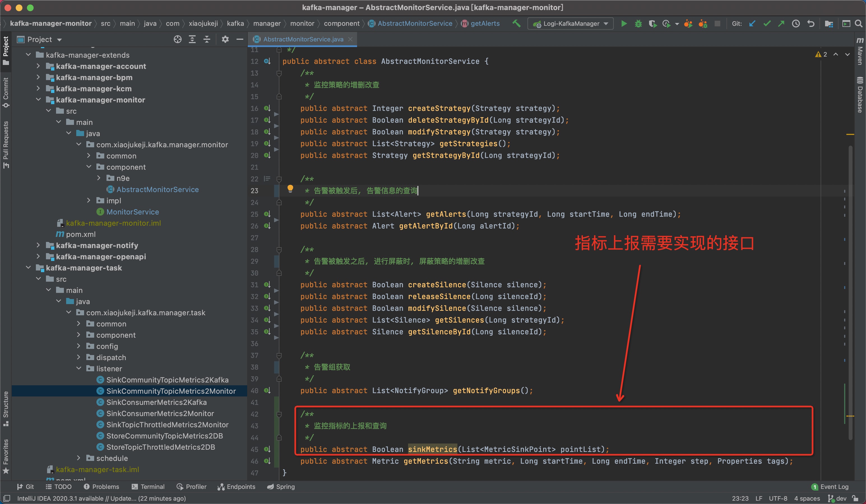This screenshot has height=504, width=866.
Task: Open Project panel settings gear
Action: click(225, 39)
